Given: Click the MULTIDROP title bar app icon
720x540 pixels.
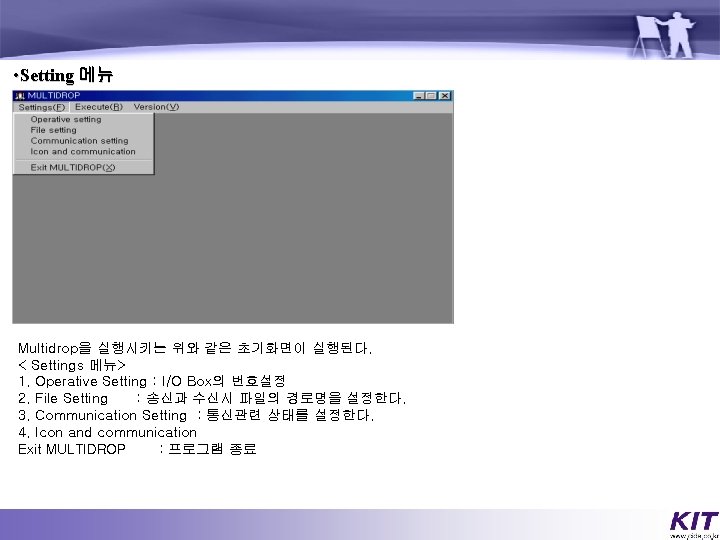Looking at the screenshot, I should pyautogui.click(x=20, y=96).
